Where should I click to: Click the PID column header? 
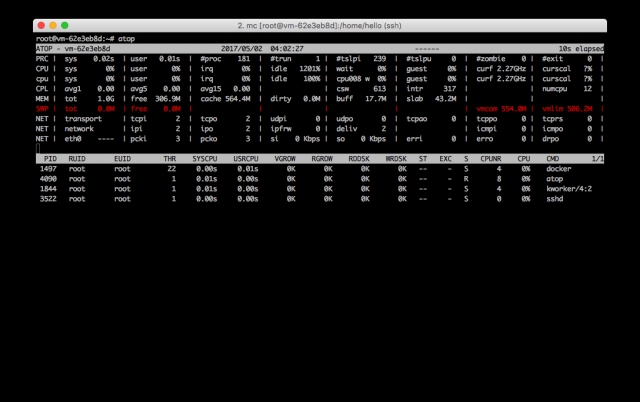pos(50,159)
